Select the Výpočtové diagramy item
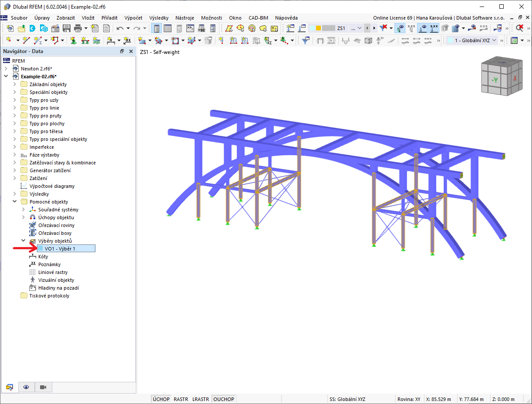 tap(52, 186)
